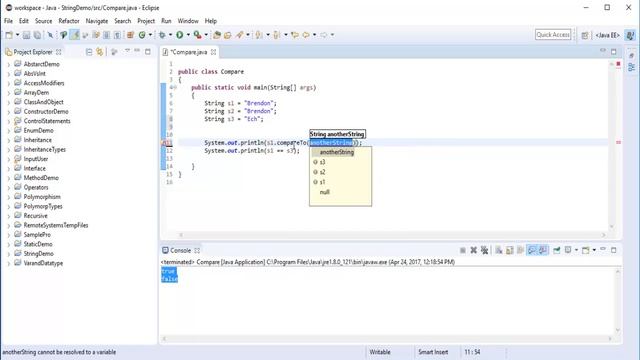Click the Help menu
Screen dimensions: 640x360
(x=211, y=21)
